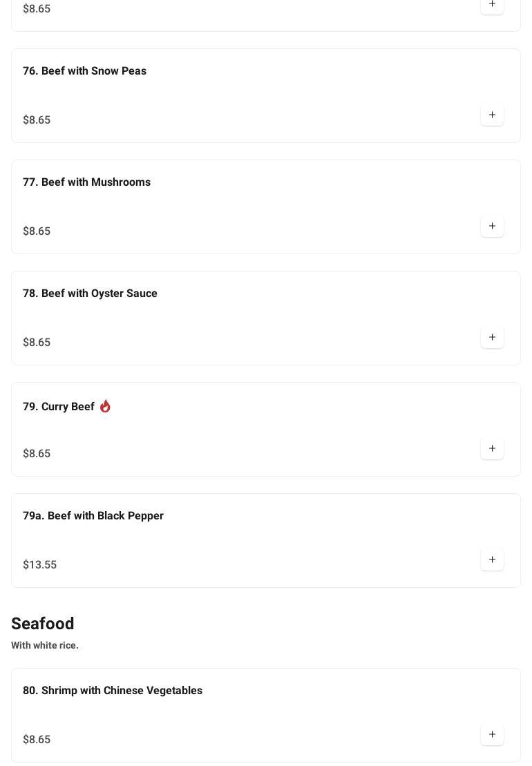Open the 78. Beef with Oyster Sauce title
The height and width of the screenshot is (766, 532).
click(x=90, y=294)
